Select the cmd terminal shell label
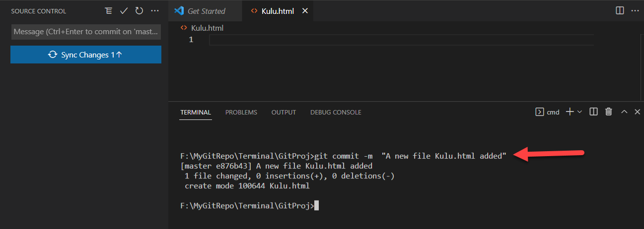 point(548,112)
